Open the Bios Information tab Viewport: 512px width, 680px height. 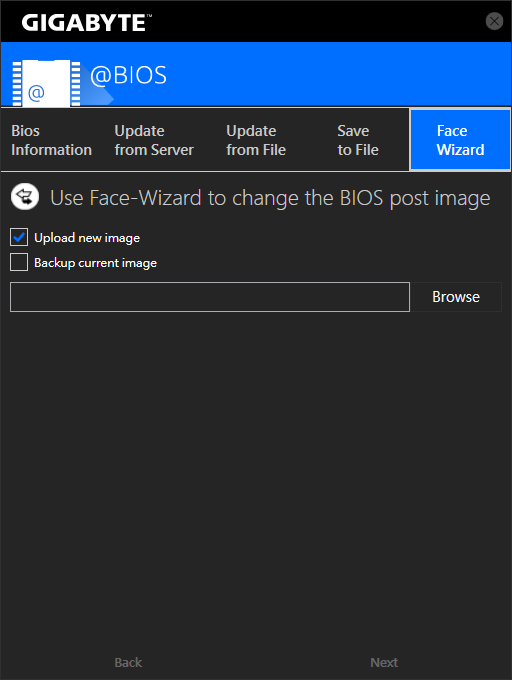(52, 140)
